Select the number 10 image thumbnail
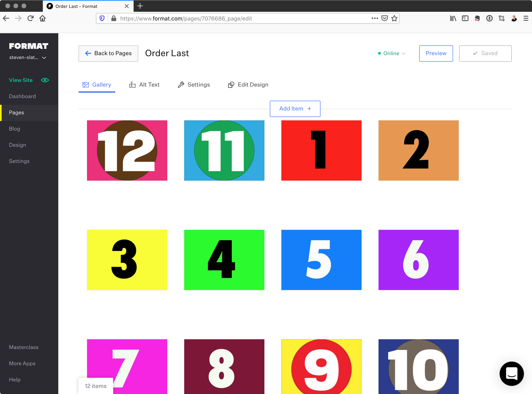Viewport: 532px width, 394px height. pos(419,367)
